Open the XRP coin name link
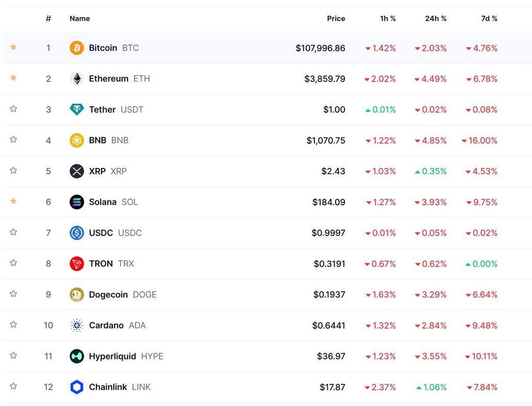This screenshot has width=532, height=406. tap(97, 171)
